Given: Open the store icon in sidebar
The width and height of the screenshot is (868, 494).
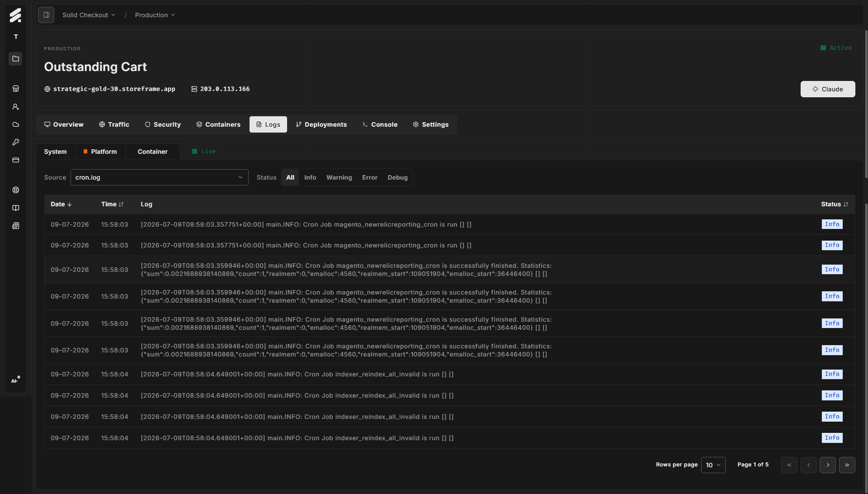Looking at the screenshot, I should coord(15,89).
